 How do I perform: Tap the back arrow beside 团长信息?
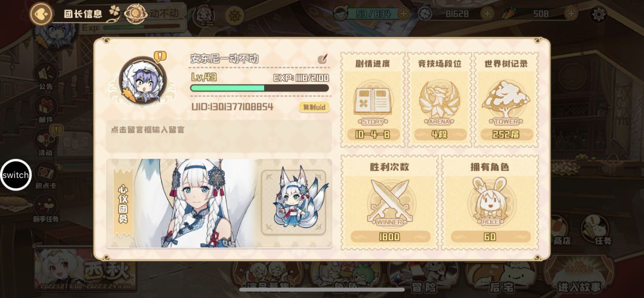pyautogui.click(x=41, y=14)
